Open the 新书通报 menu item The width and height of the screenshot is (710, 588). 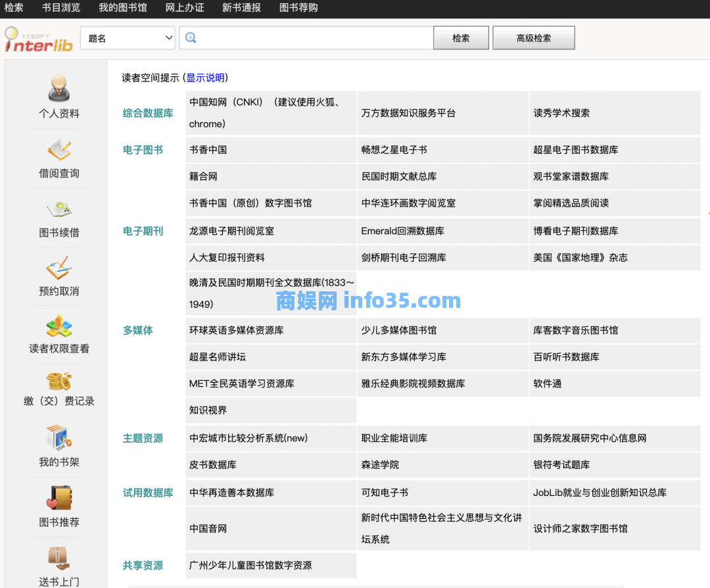[241, 8]
